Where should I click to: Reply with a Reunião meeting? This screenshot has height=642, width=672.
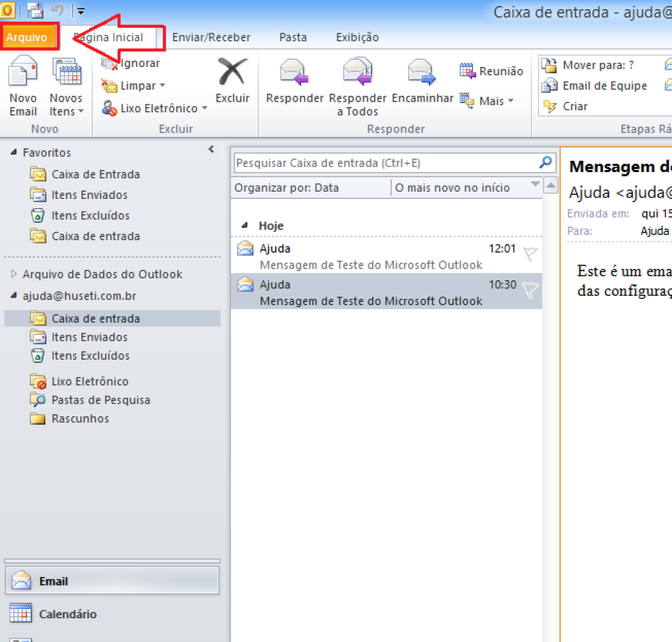(x=491, y=71)
